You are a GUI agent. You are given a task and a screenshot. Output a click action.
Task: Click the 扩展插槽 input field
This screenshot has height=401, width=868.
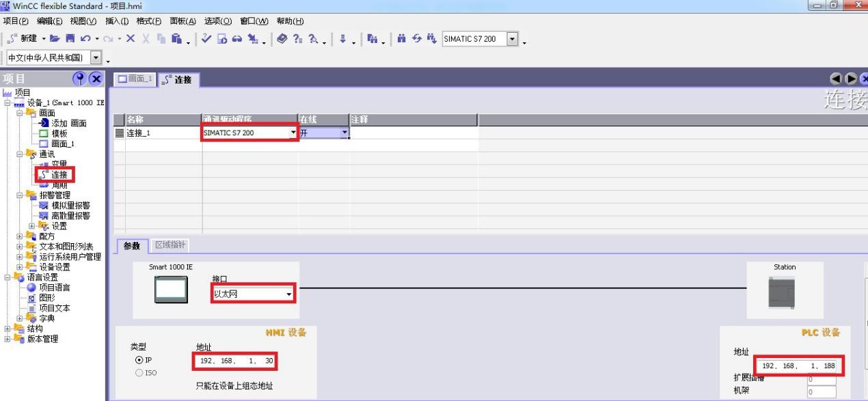click(x=821, y=379)
